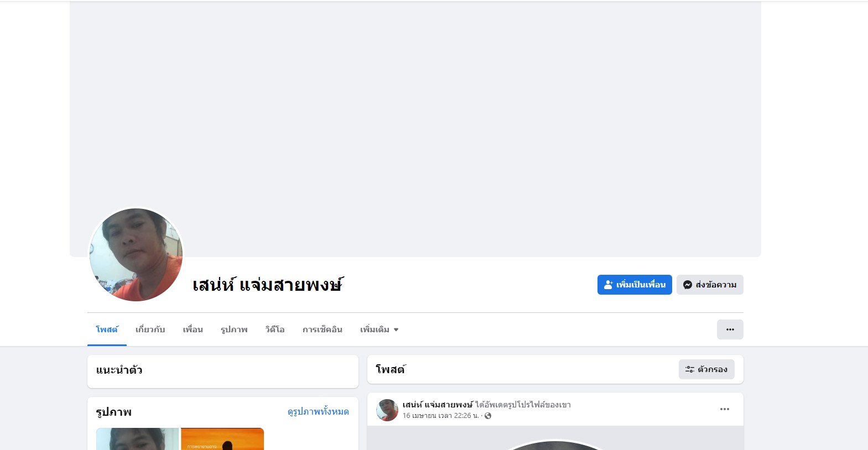Click the small post author avatar
The width and height of the screenshot is (868, 450).
click(387, 410)
